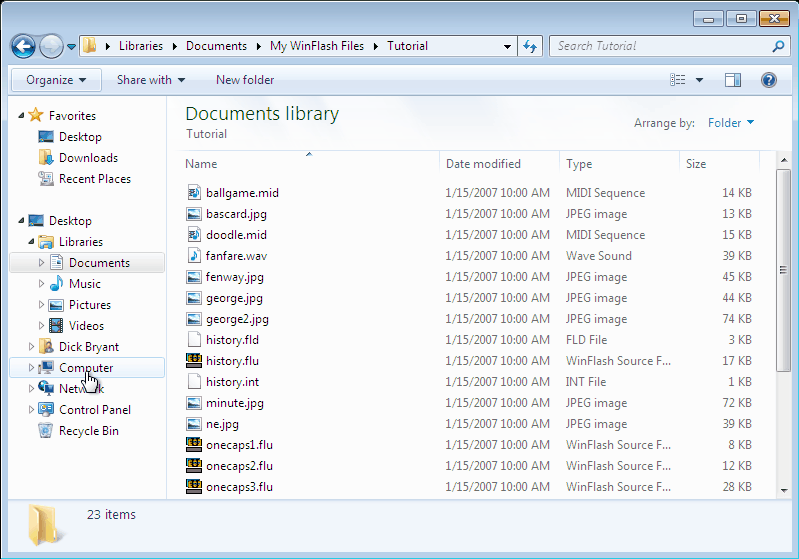This screenshot has height=559, width=799.
Task: Click the Control Panel icon
Action: 46,409
